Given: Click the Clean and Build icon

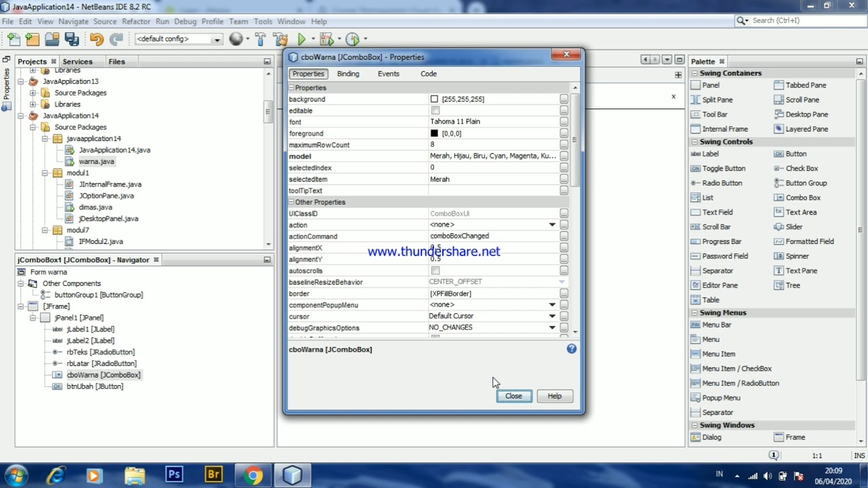Looking at the screenshot, I should point(280,39).
